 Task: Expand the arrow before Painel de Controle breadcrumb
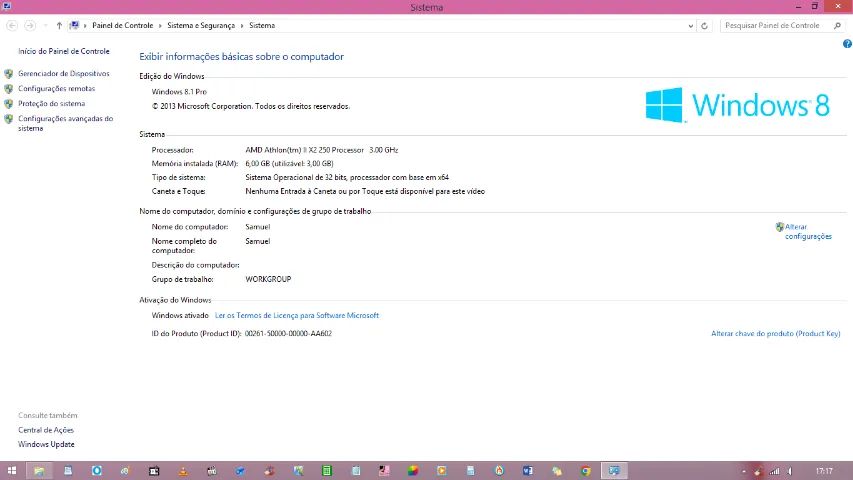coord(85,26)
